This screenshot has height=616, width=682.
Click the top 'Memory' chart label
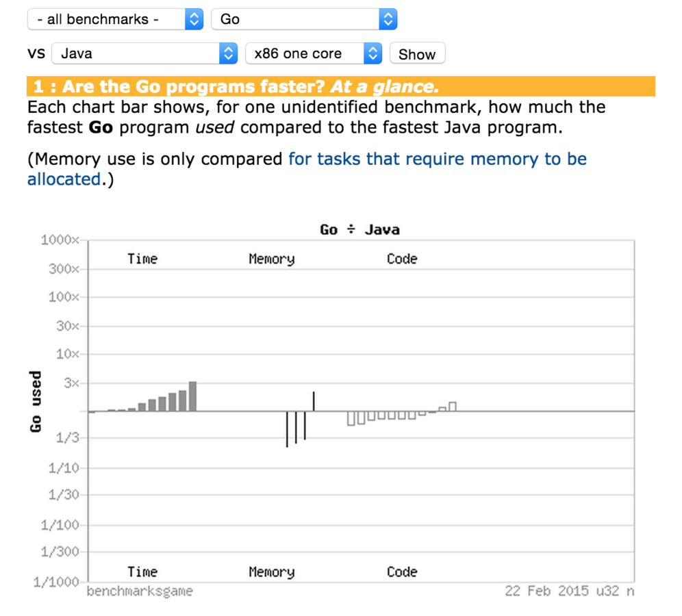pos(271,259)
